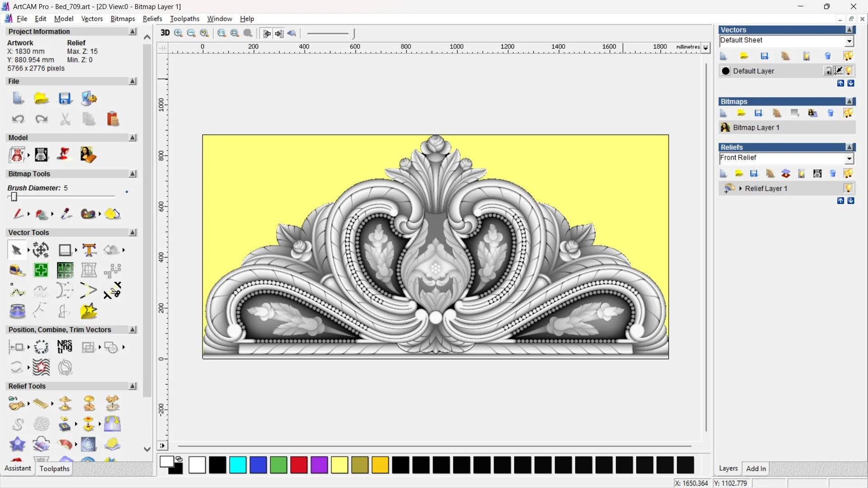Image resolution: width=868 pixels, height=488 pixels.
Task: Click the Undo icon
Action: coord(18,119)
